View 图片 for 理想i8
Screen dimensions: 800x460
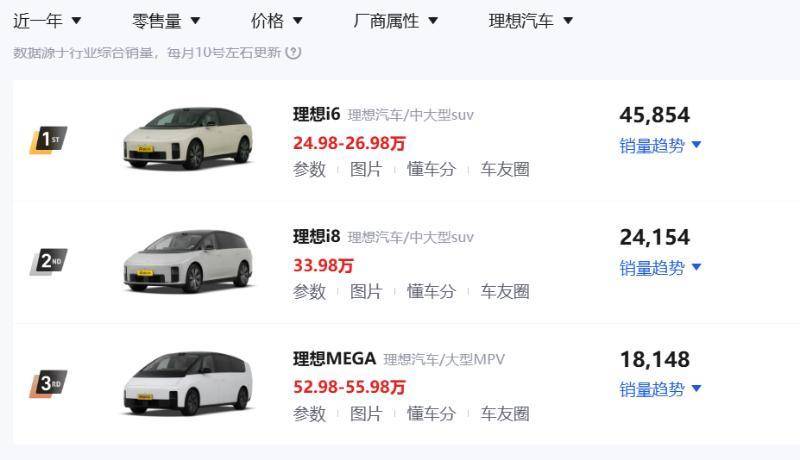tap(366, 291)
